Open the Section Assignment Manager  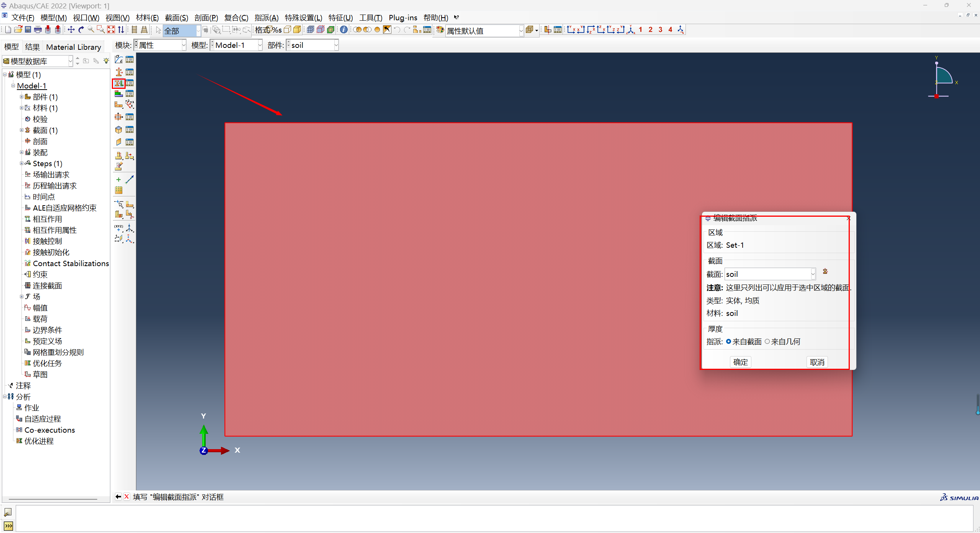(130, 83)
